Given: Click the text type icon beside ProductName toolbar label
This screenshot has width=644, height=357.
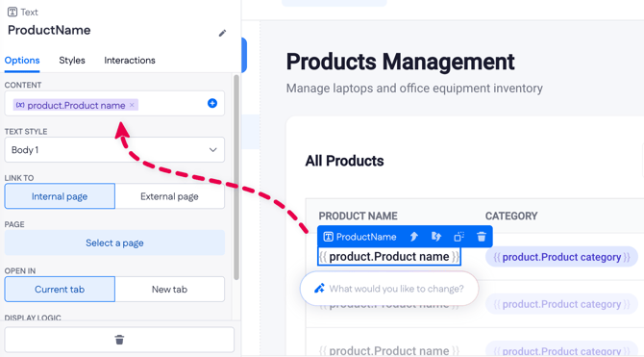Looking at the screenshot, I should [328, 237].
